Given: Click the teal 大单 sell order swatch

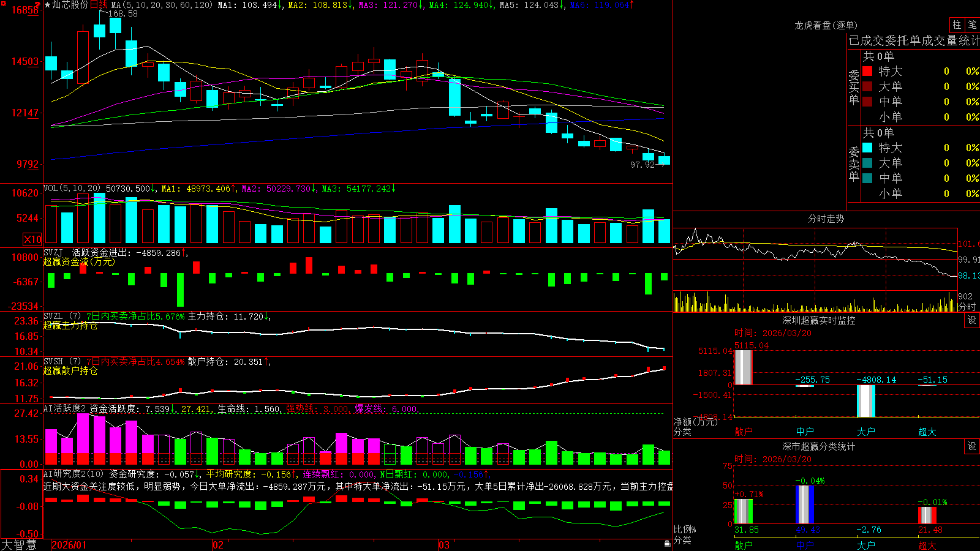Looking at the screenshot, I should (867, 163).
